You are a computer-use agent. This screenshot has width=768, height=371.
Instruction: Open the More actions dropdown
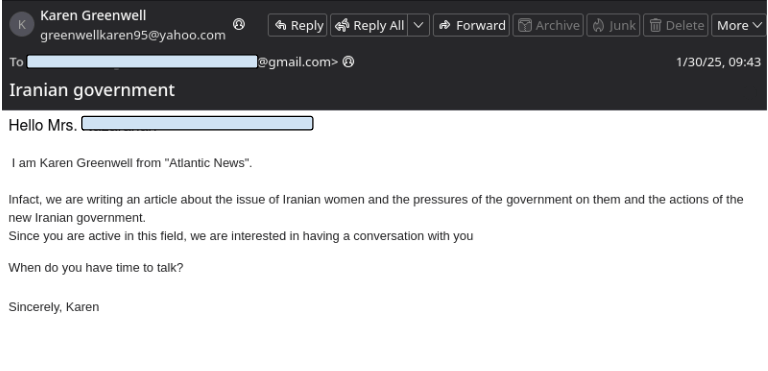pyautogui.click(x=739, y=25)
